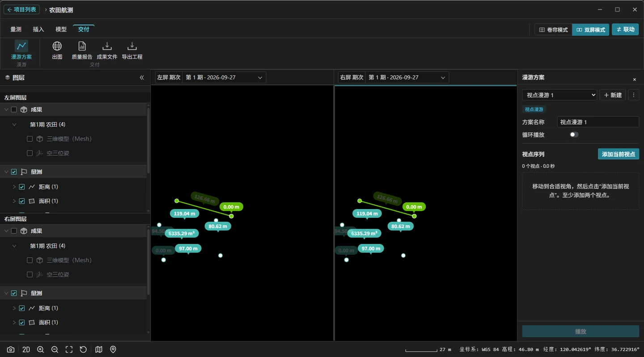Open the more options menu beside 新建

click(633, 95)
